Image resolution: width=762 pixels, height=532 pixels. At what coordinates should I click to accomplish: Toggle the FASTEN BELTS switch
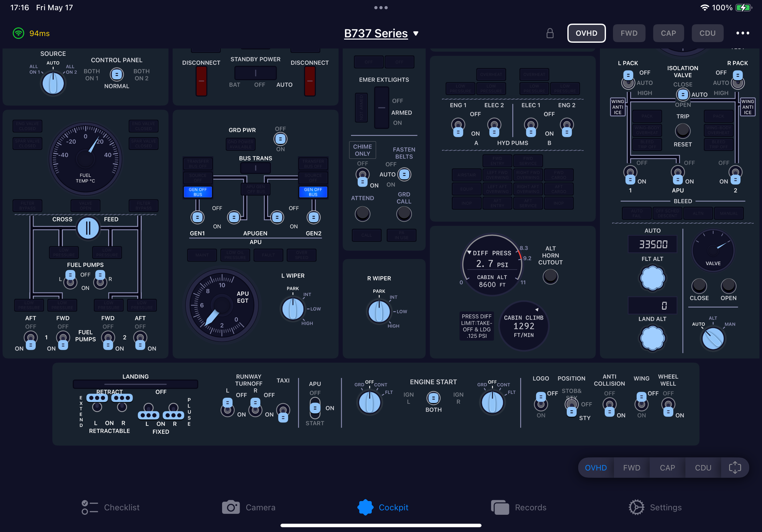(404, 174)
